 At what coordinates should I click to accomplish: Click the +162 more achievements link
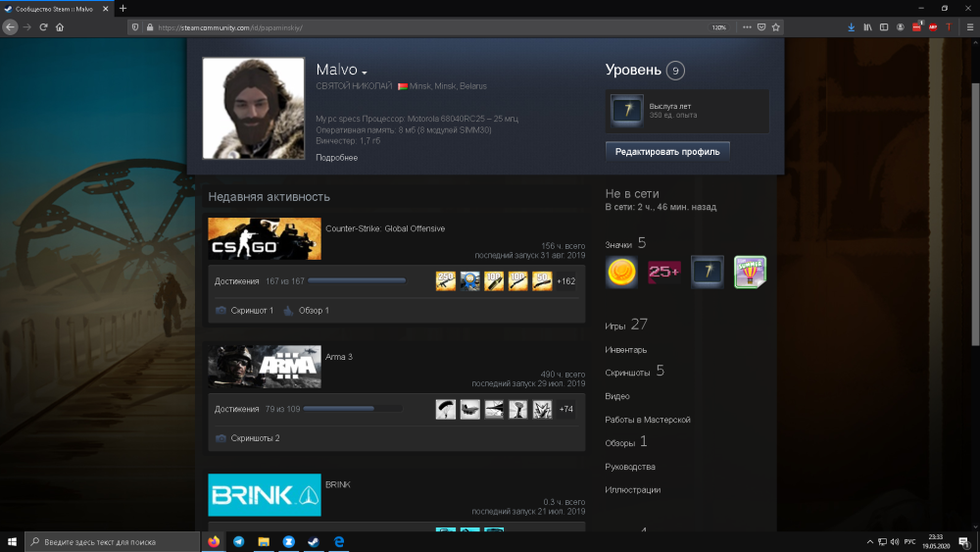[x=566, y=281]
